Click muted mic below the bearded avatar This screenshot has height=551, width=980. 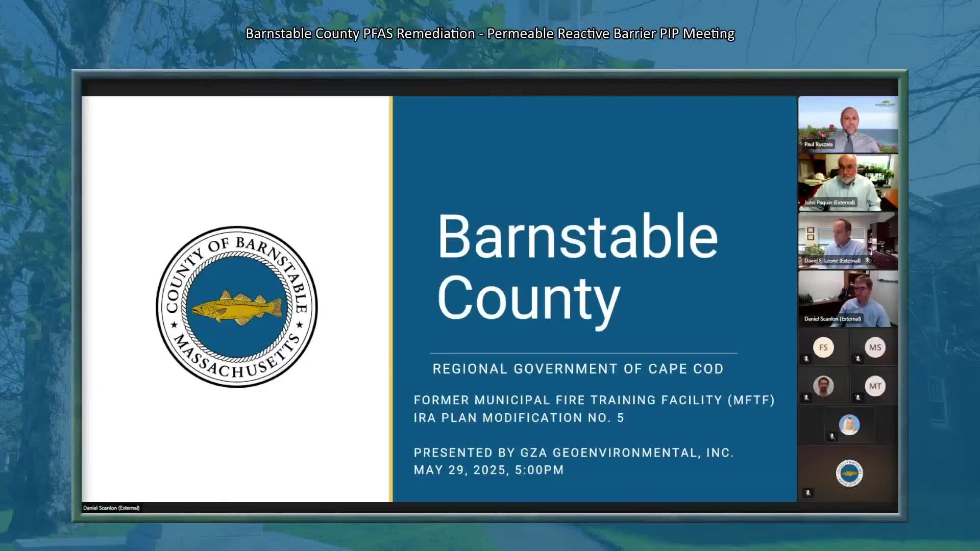click(x=806, y=397)
